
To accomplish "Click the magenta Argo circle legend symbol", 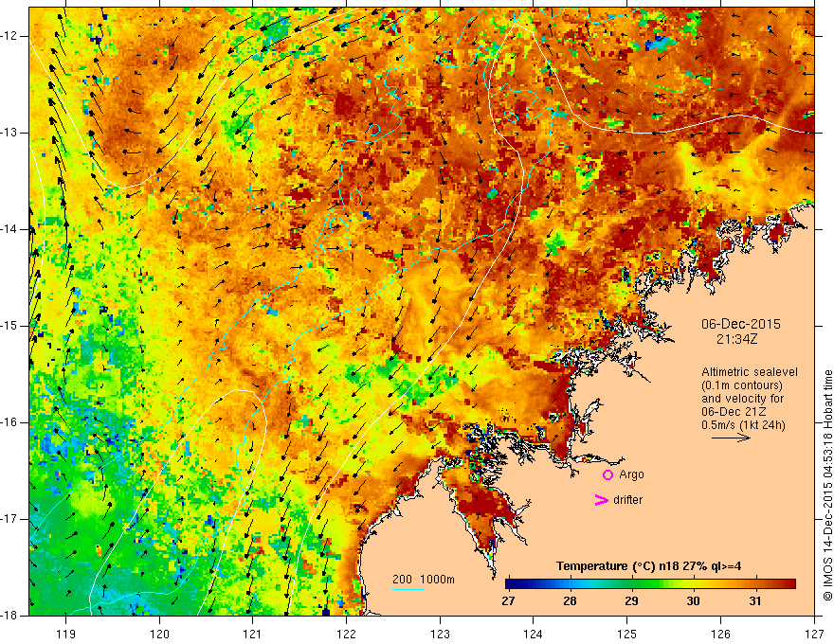I will [607, 475].
